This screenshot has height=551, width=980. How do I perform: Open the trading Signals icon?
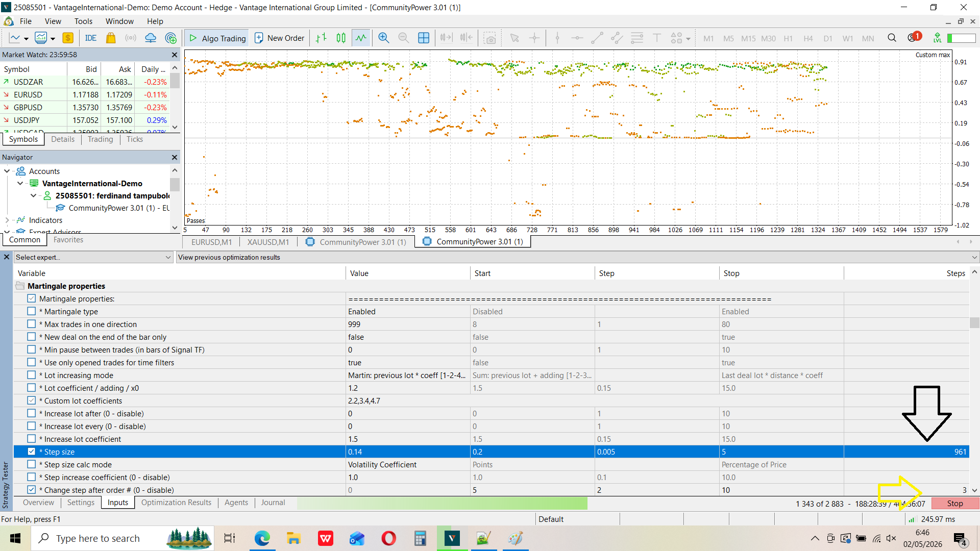click(131, 38)
